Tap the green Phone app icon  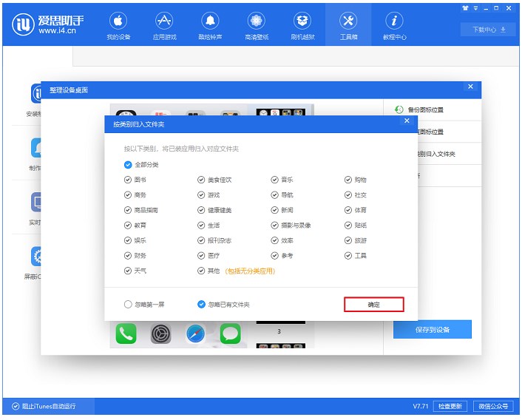click(x=126, y=333)
